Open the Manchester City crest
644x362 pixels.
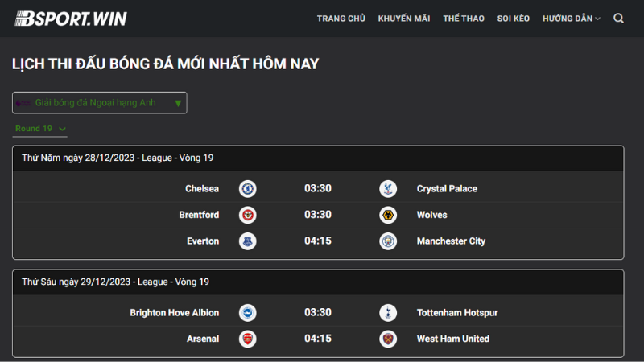point(388,241)
